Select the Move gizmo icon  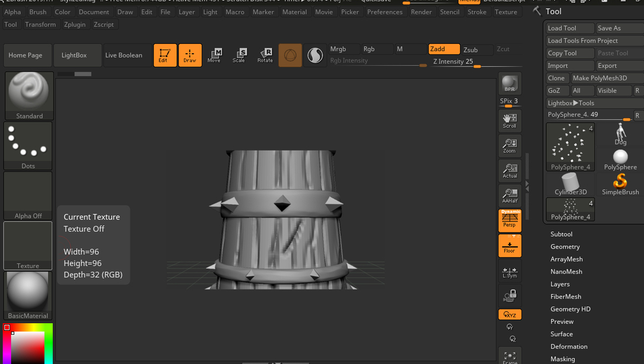(x=214, y=55)
